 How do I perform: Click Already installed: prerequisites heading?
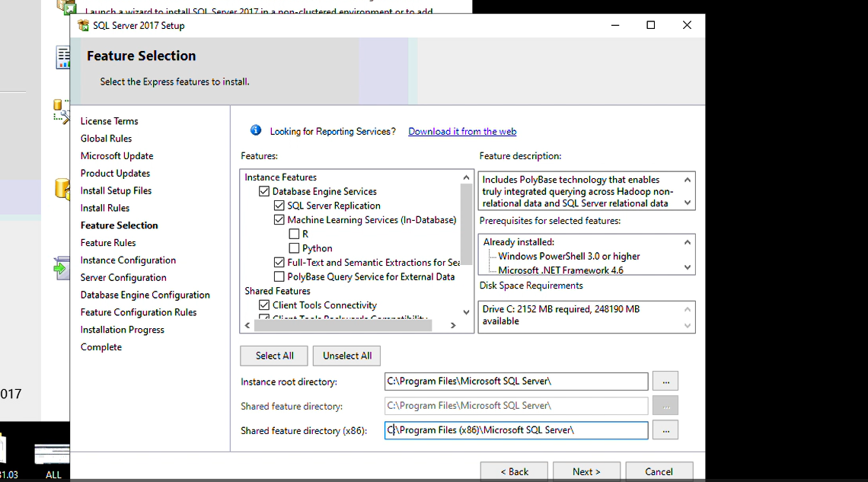tap(519, 242)
